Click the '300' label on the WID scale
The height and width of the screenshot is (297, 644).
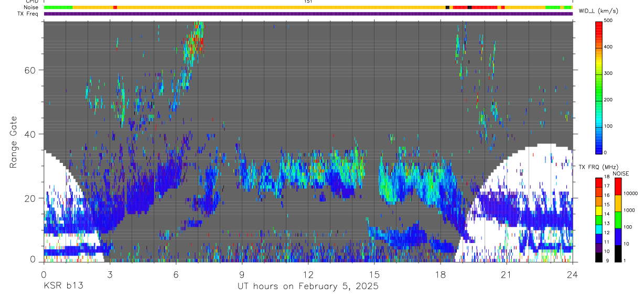click(608, 73)
